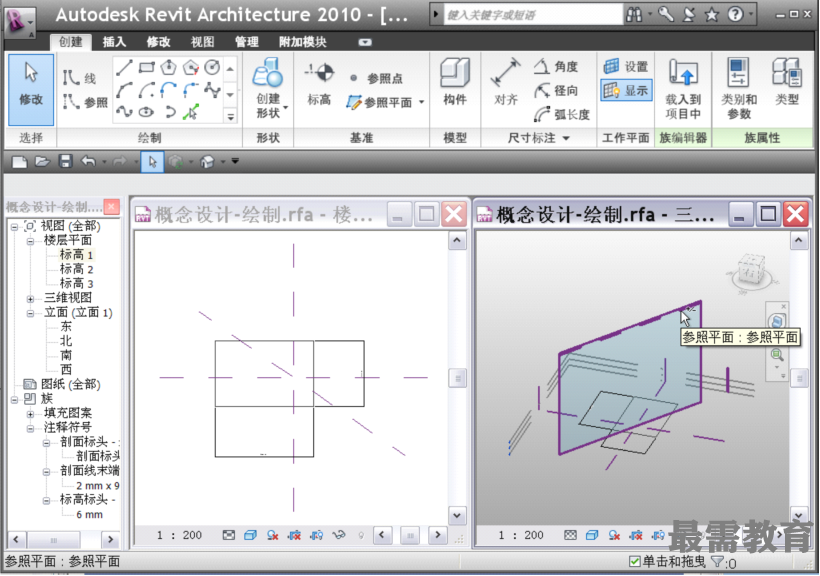
Task: Expand the Dimension (尺寸标注) panel dropdown
Action: tap(566, 138)
